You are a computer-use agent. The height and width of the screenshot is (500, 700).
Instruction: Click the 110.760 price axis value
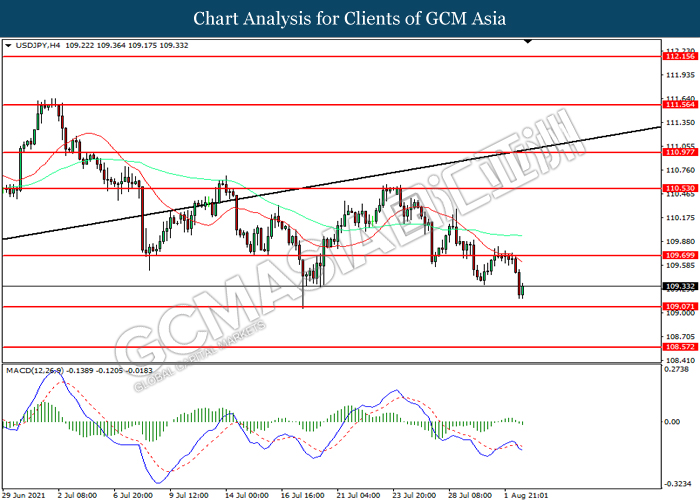pos(680,170)
